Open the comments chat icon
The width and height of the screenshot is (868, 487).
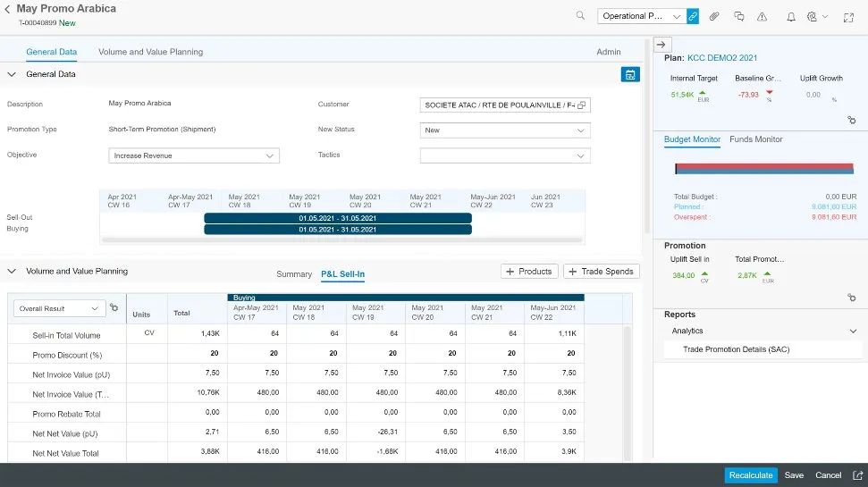738,16
